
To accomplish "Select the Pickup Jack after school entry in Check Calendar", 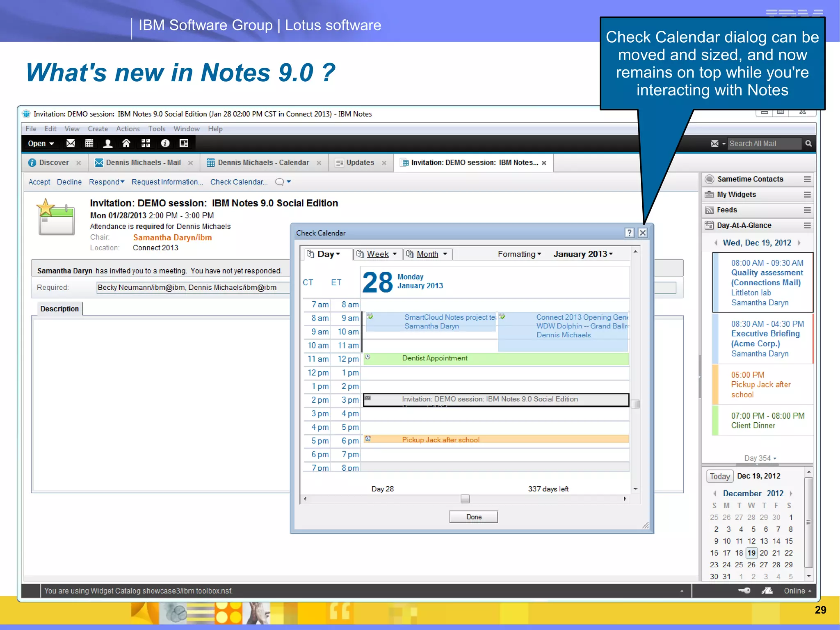I will (496, 440).
